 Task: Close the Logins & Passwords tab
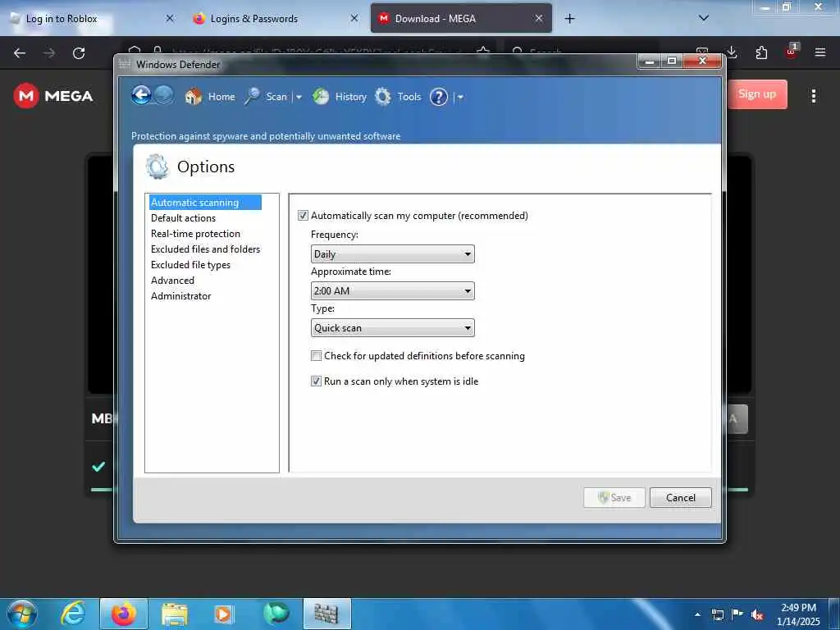click(x=354, y=18)
